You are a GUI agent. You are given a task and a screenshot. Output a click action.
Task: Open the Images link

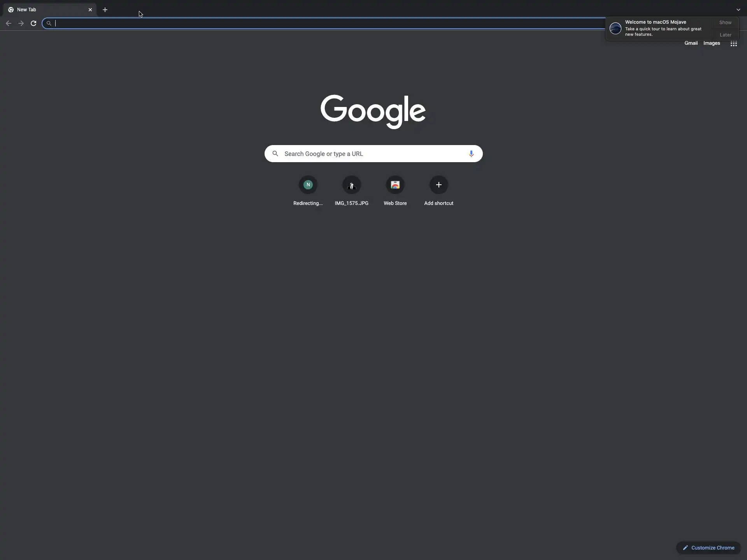coord(711,43)
